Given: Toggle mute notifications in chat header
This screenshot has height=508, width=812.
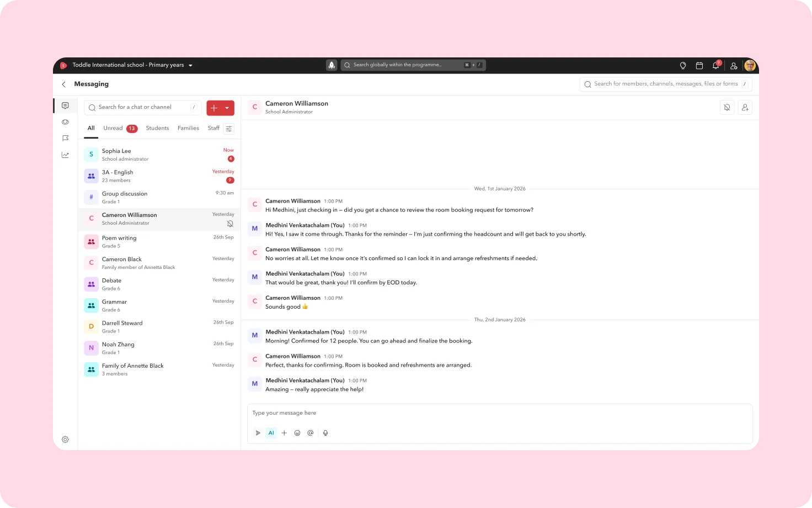Looking at the screenshot, I should coord(727,108).
